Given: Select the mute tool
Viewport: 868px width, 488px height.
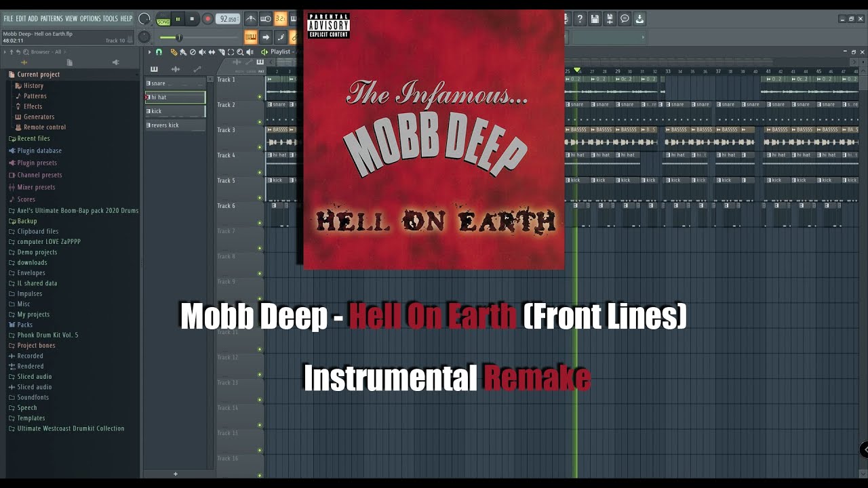Looking at the screenshot, I should [x=202, y=52].
